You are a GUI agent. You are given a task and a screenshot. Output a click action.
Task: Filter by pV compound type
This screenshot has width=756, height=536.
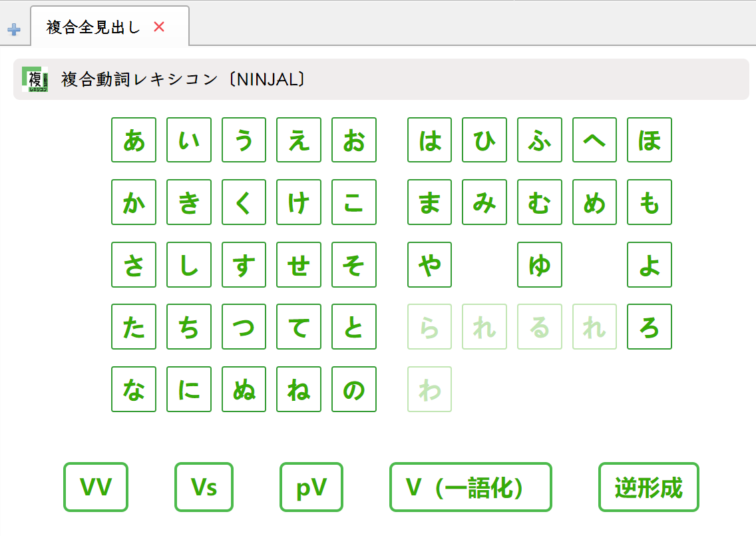(x=311, y=487)
